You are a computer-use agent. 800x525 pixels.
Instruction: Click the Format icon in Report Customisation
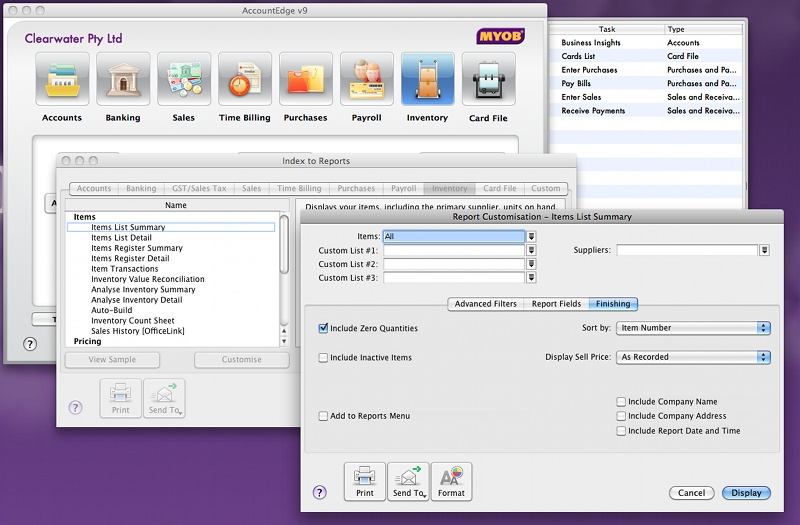tap(451, 481)
